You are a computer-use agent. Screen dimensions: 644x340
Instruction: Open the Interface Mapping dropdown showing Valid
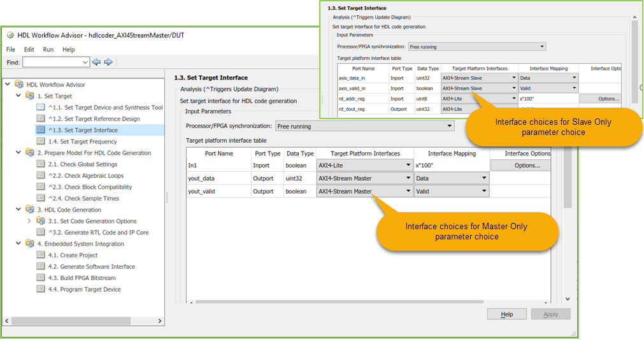(452, 192)
